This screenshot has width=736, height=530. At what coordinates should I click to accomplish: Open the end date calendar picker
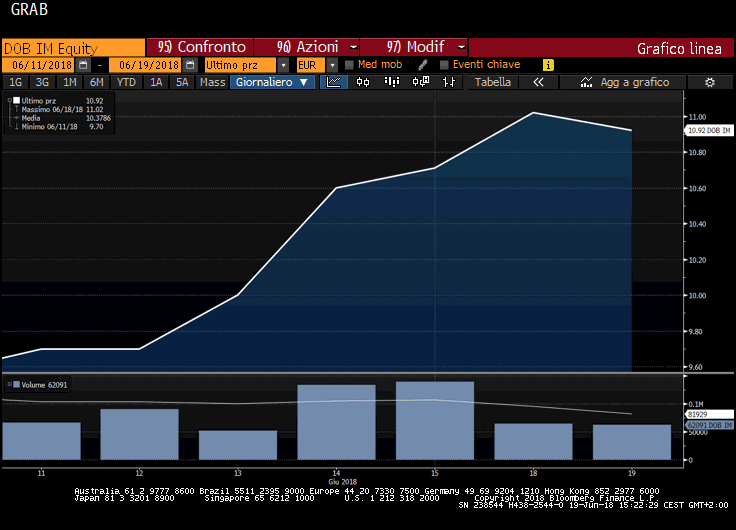[190, 65]
